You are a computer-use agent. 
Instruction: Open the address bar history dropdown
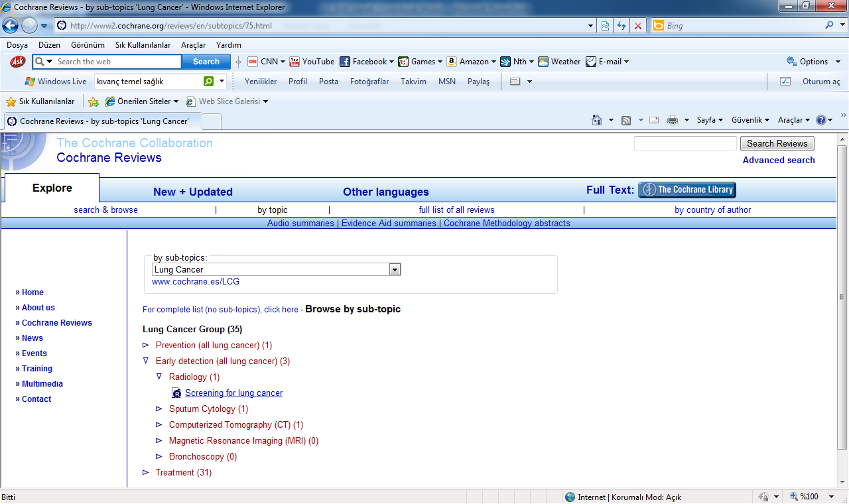(591, 26)
